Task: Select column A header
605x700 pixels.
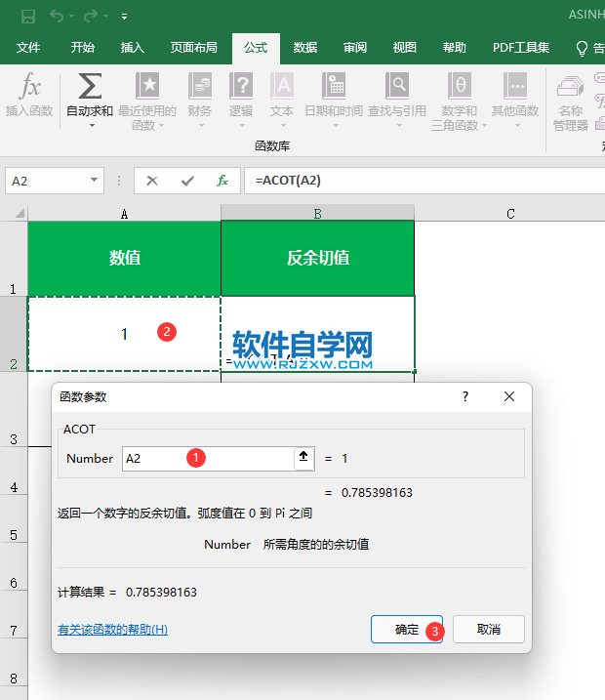Action: point(125,214)
